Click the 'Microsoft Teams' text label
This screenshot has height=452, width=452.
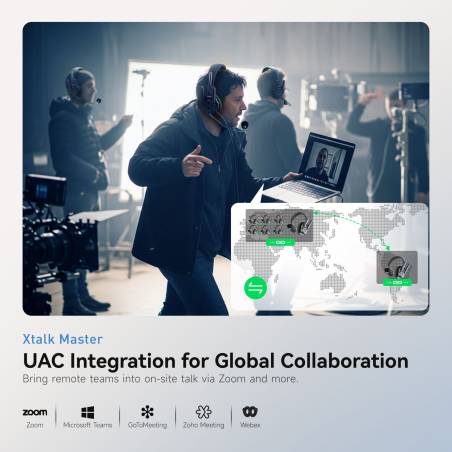(88, 425)
